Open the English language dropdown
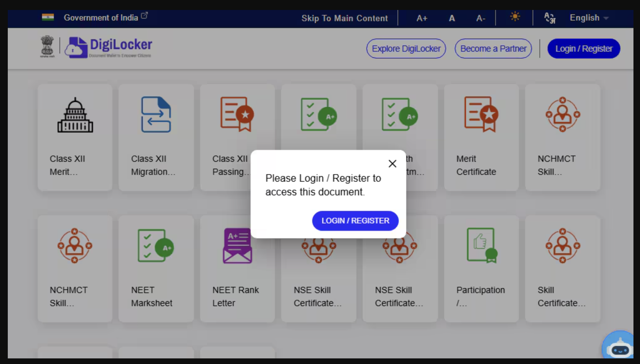 (x=588, y=18)
